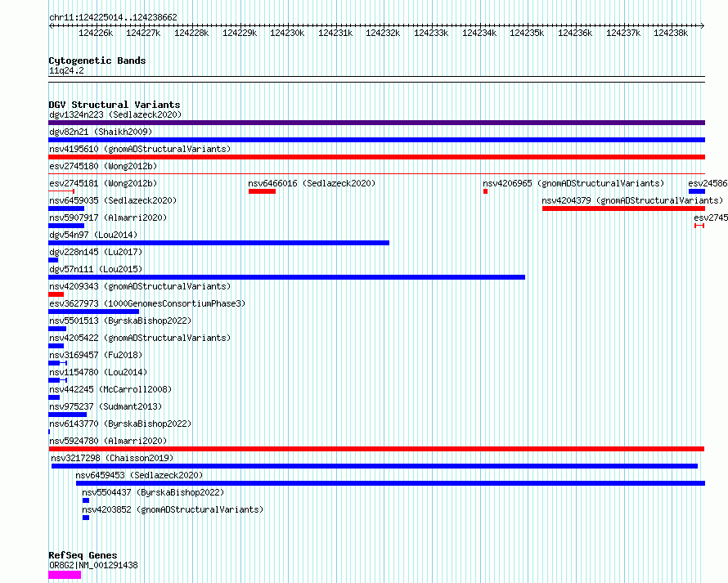Select the magenta OR8G2 gene bar
This screenshot has width=728, height=583.
point(65,575)
